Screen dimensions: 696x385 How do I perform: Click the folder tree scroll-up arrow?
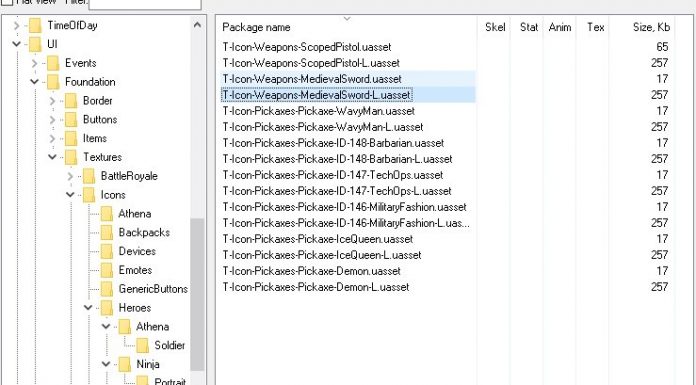coord(198,25)
